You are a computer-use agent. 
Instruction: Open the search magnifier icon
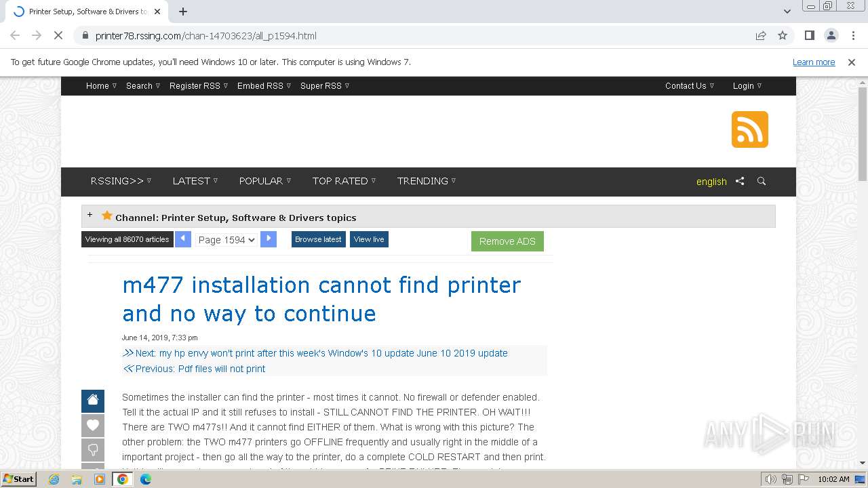coord(762,181)
